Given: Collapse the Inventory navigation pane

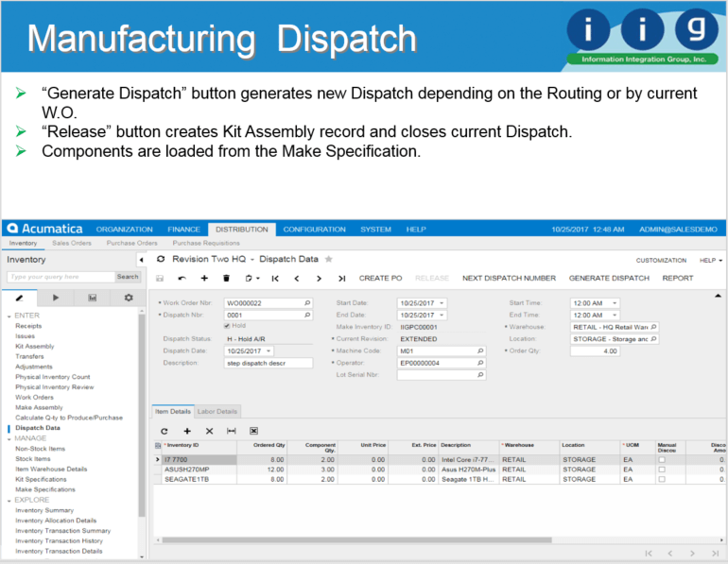Looking at the screenshot, I should click(x=142, y=260).
